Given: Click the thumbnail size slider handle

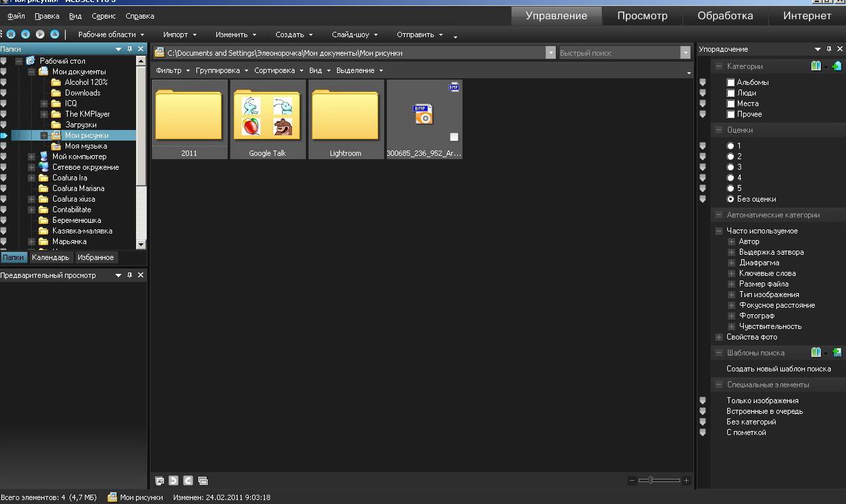Looking at the screenshot, I should 650,480.
